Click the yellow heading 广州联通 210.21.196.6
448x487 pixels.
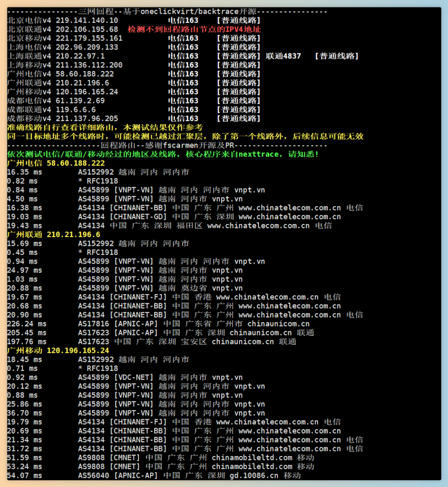tap(54, 235)
